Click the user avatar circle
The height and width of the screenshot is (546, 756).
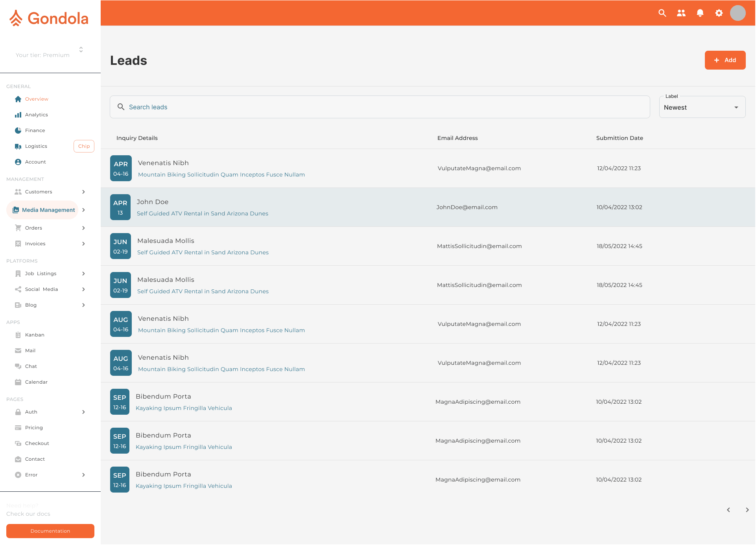(738, 13)
